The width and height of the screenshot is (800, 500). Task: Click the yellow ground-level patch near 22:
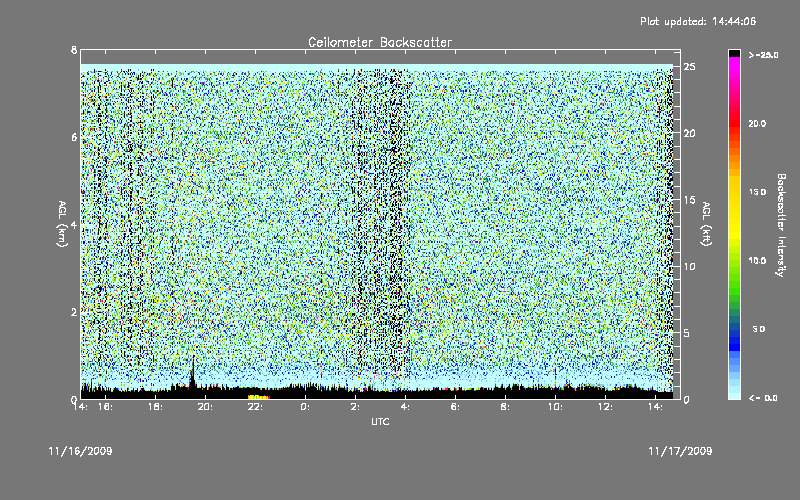[x=259, y=396]
